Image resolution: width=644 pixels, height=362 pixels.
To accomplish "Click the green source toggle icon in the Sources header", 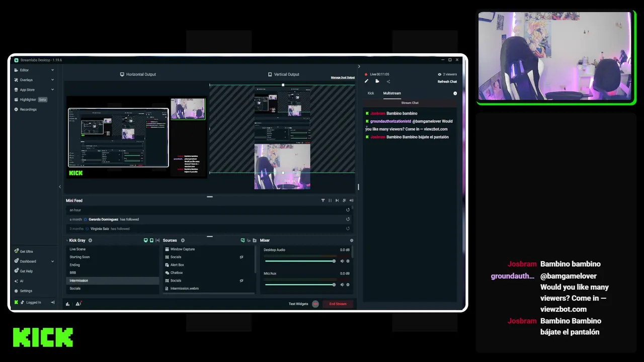I will point(243,240).
